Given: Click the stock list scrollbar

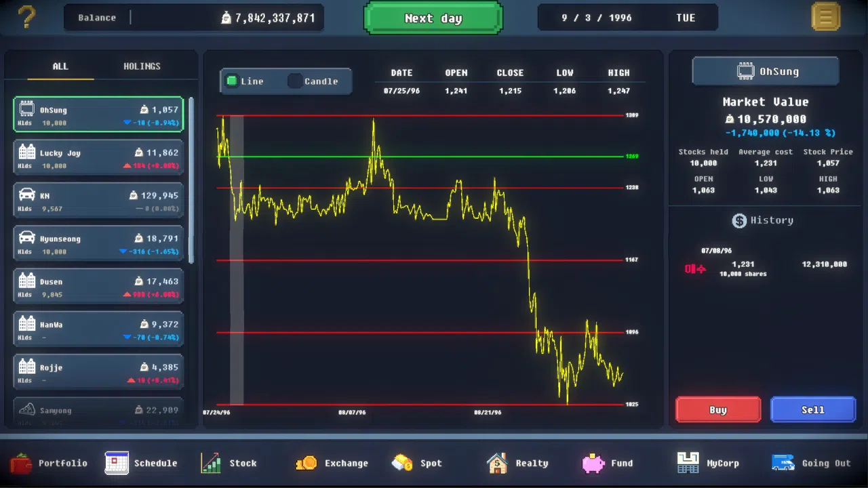Looking at the screenshot, I should click(191, 180).
